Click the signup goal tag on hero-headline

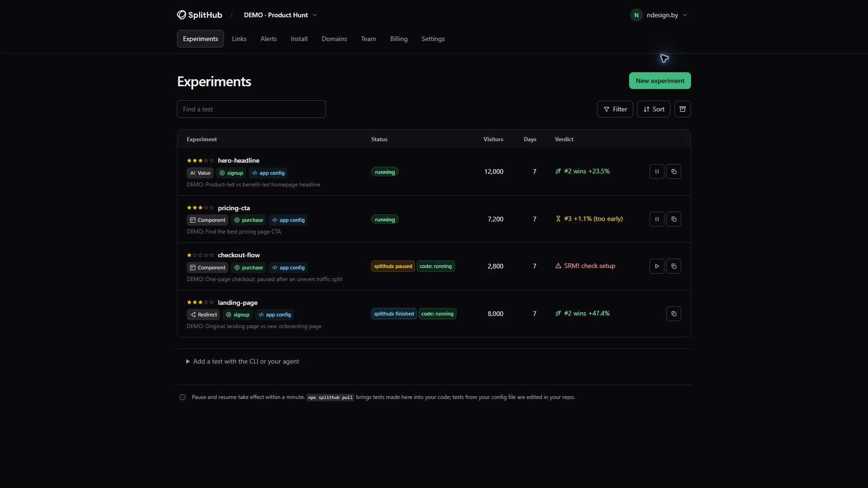tap(231, 173)
